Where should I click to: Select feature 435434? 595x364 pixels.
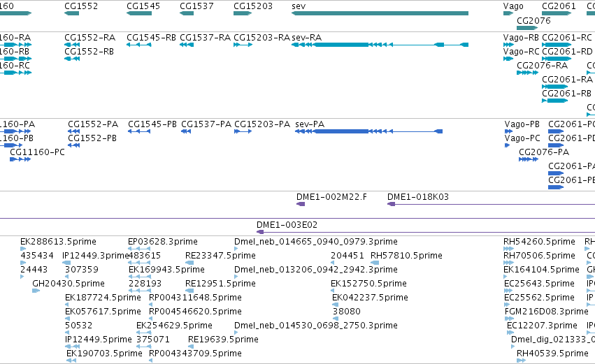23,263
